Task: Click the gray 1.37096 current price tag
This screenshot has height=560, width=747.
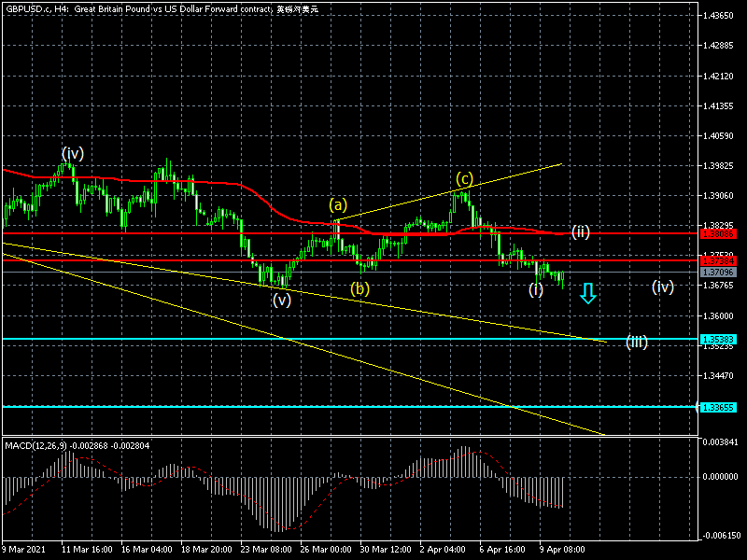Action: click(717, 272)
